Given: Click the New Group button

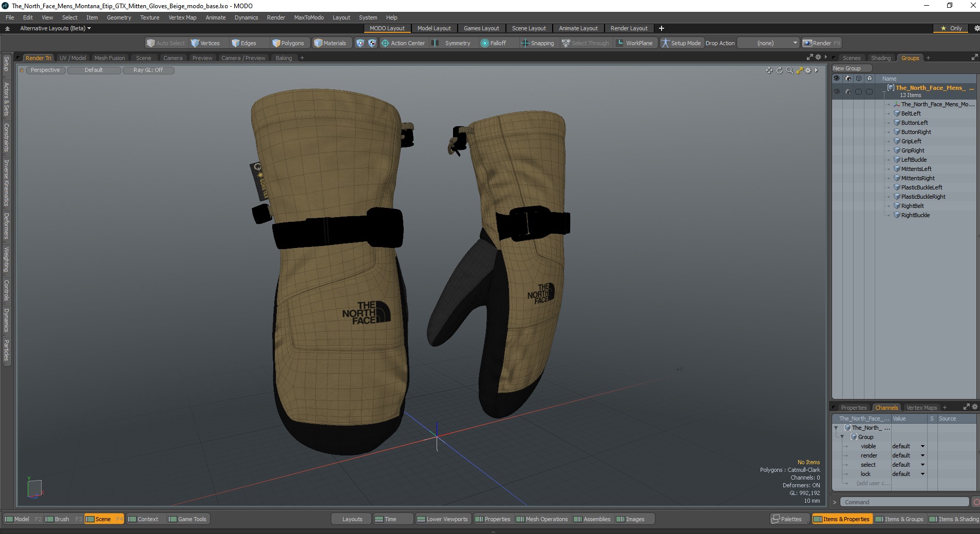Looking at the screenshot, I should pos(852,68).
